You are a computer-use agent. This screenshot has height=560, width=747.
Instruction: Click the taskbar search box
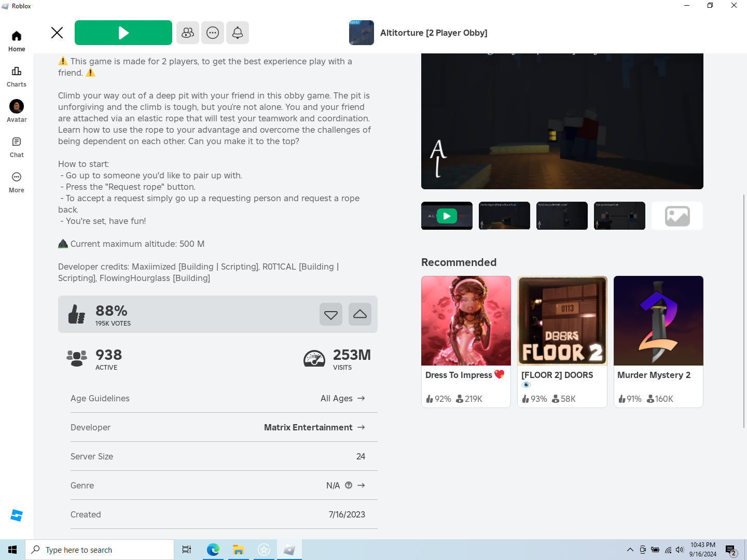pos(100,550)
